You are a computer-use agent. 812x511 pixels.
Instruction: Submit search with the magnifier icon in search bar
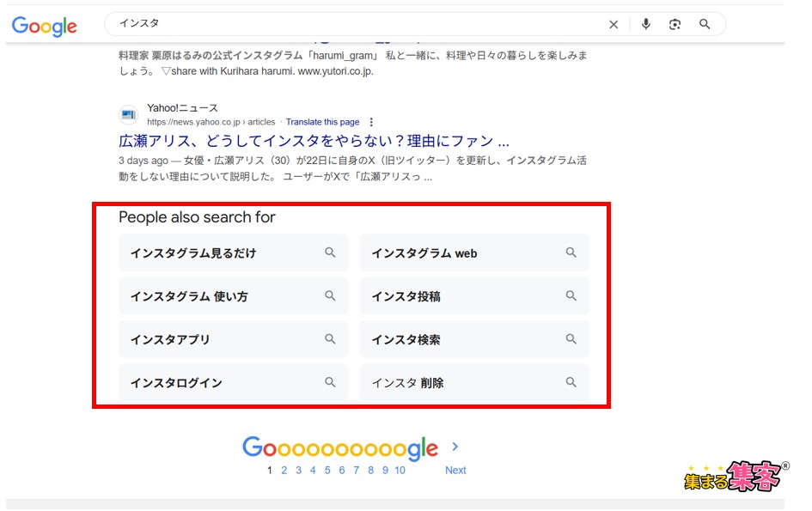(705, 24)
